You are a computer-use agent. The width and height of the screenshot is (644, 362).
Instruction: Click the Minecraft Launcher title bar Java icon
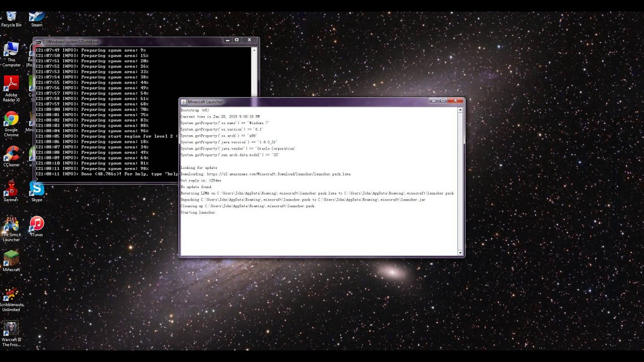[x=184, y=102]
